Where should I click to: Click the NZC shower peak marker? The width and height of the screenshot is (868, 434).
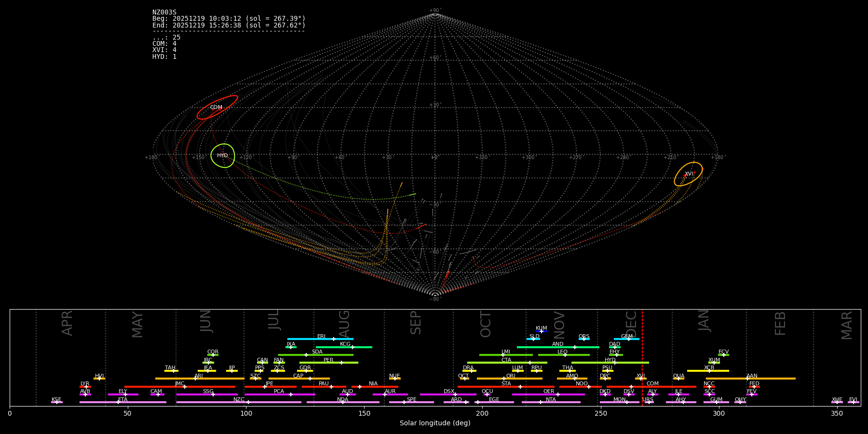[x=248, y=402]
